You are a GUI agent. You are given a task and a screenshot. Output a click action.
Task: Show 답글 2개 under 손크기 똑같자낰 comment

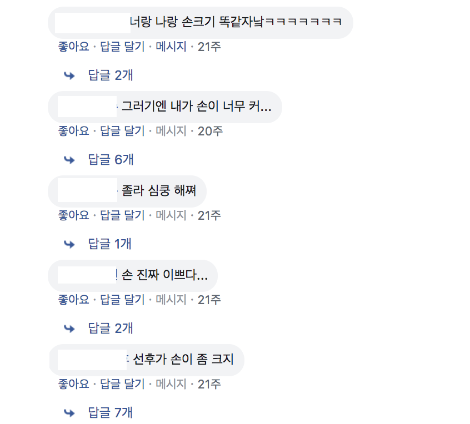click(110, 75)
